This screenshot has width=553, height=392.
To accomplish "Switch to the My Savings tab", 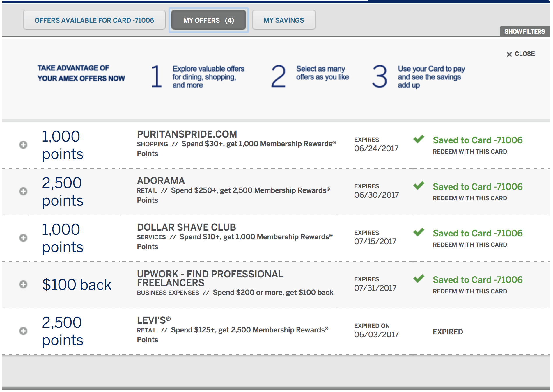I will click(284, 20).
